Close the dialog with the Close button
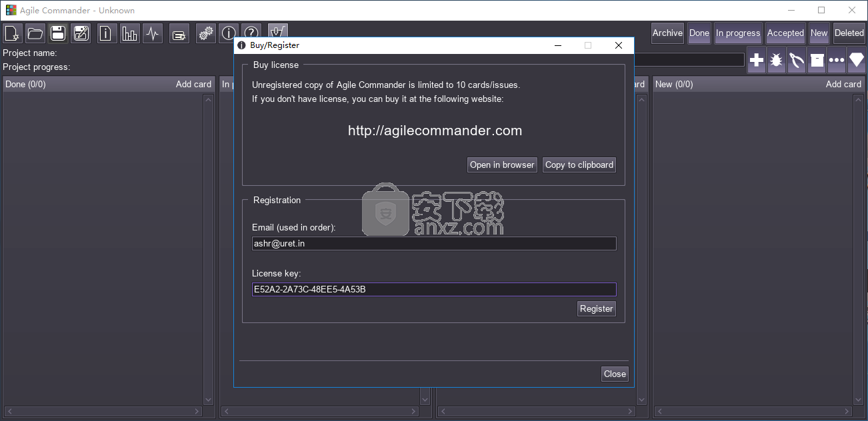 (615, 374)
